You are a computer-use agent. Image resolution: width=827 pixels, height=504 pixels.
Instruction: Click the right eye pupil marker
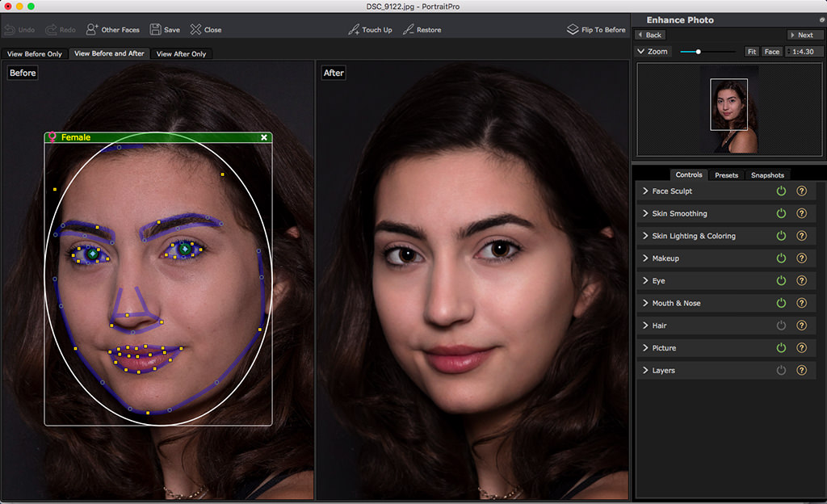pos(185,249)
